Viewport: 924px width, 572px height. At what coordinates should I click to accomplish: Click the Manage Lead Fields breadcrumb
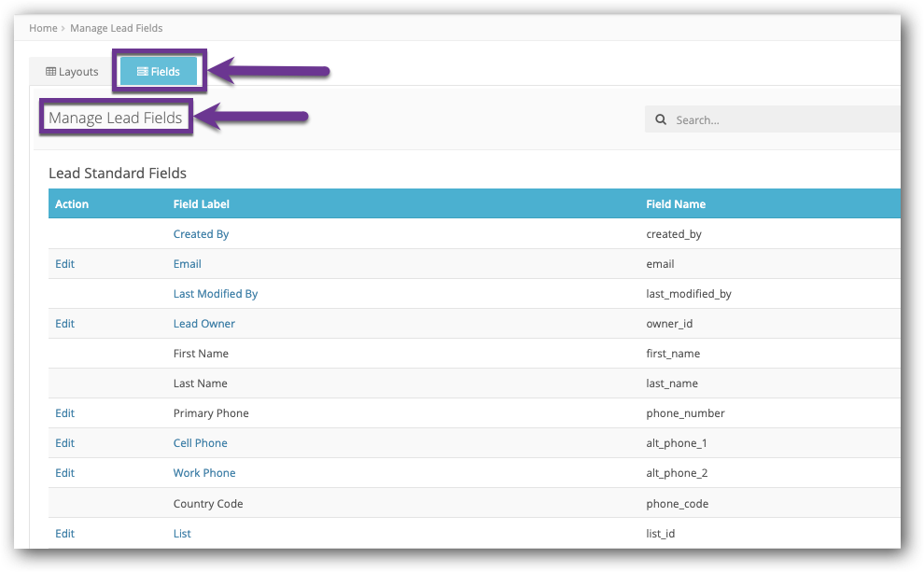click(x=116, y=28)
